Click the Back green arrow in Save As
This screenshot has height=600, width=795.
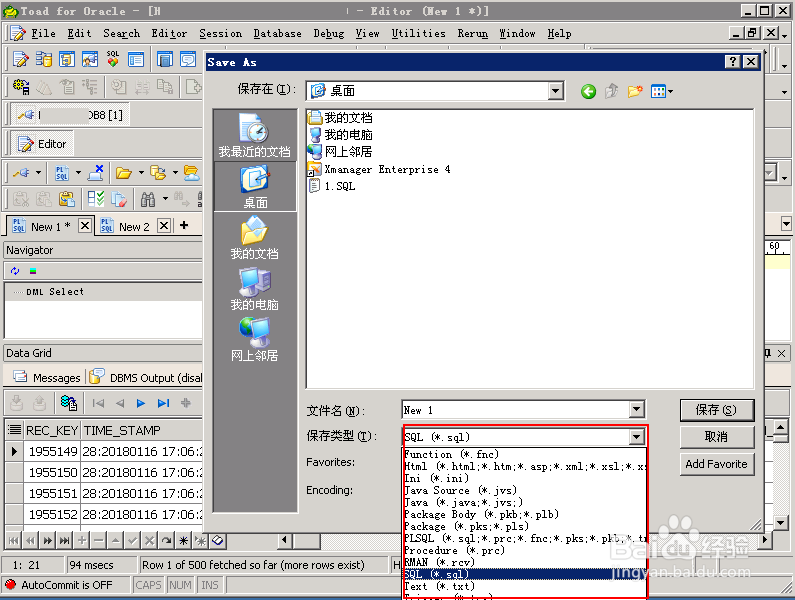(x=588, y=91)
